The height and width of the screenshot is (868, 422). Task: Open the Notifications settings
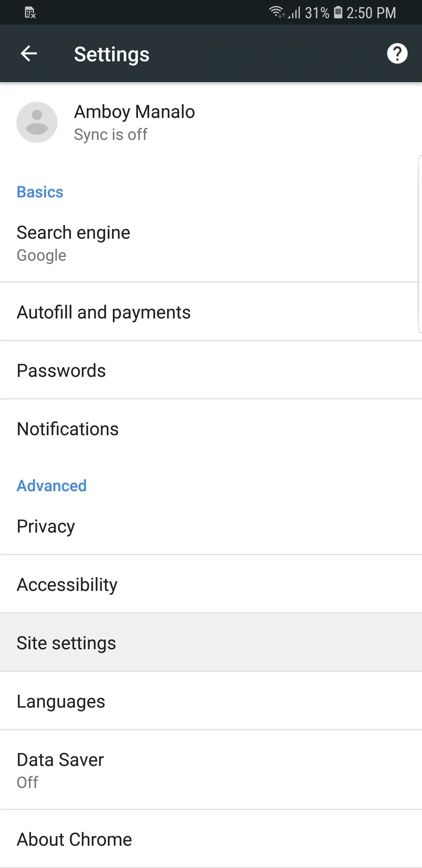pos(211,429)
